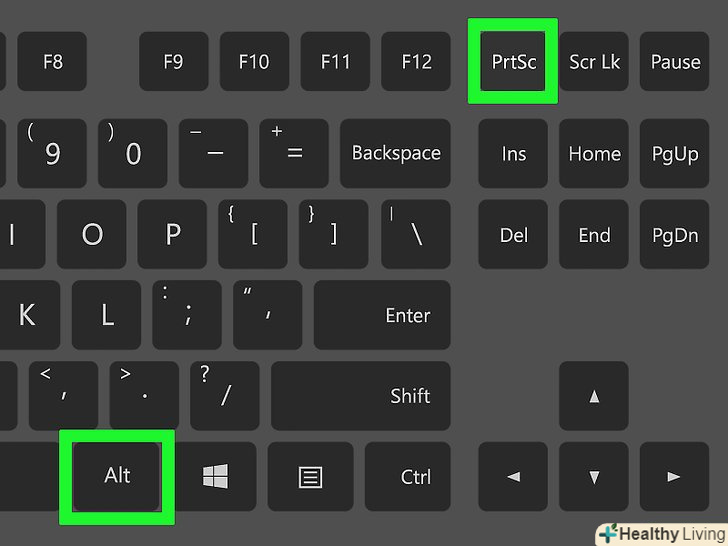This screenshot has height=546, width=728.
Task: Click the highlighted Alt key
Action: click(x=117, y=476)
